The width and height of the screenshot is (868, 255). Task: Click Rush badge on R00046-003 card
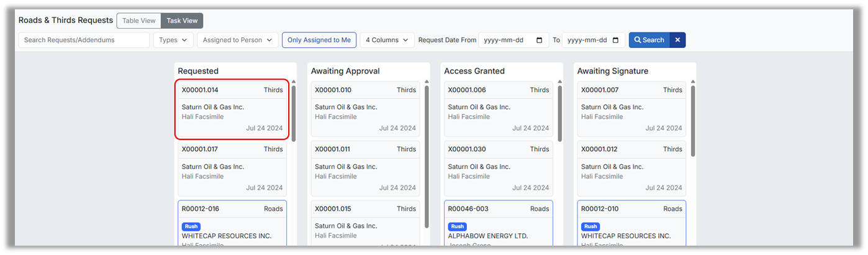point(457,226)
